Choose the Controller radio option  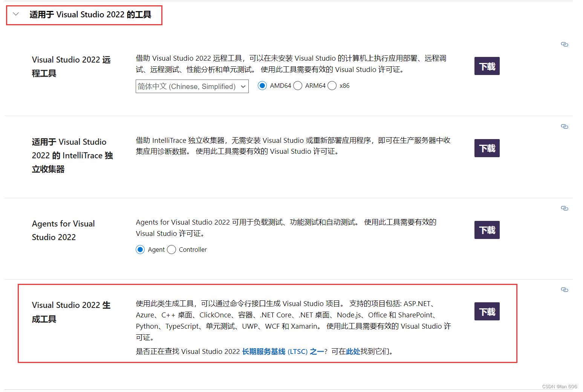click(x=171, y=250)
